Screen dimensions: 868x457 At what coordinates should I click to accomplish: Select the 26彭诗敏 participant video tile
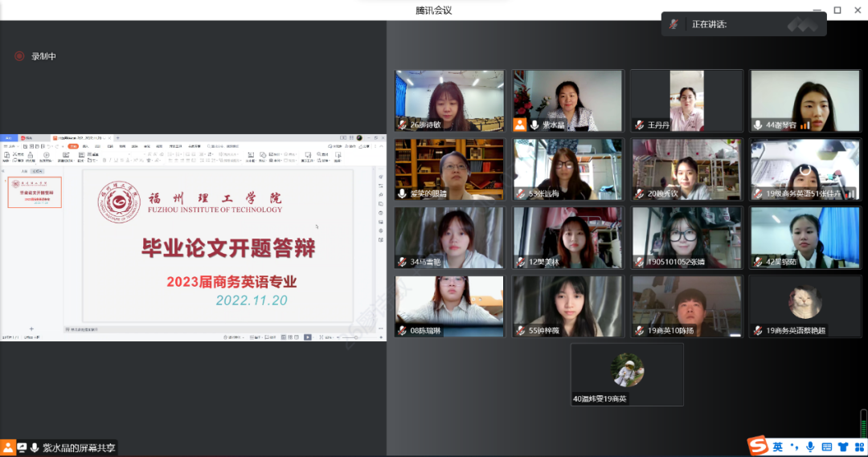point(449,100)
